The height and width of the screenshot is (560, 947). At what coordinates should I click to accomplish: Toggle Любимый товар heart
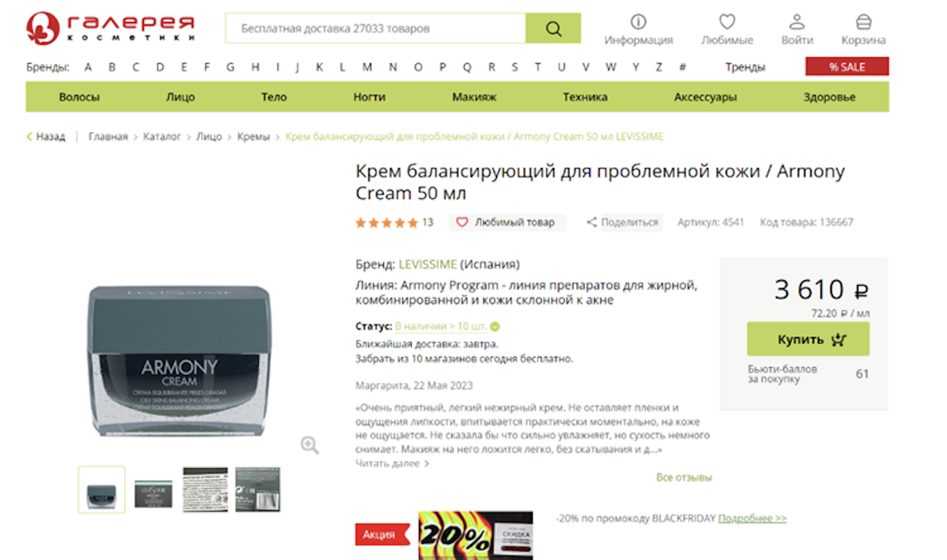click(x=462, y=222)
